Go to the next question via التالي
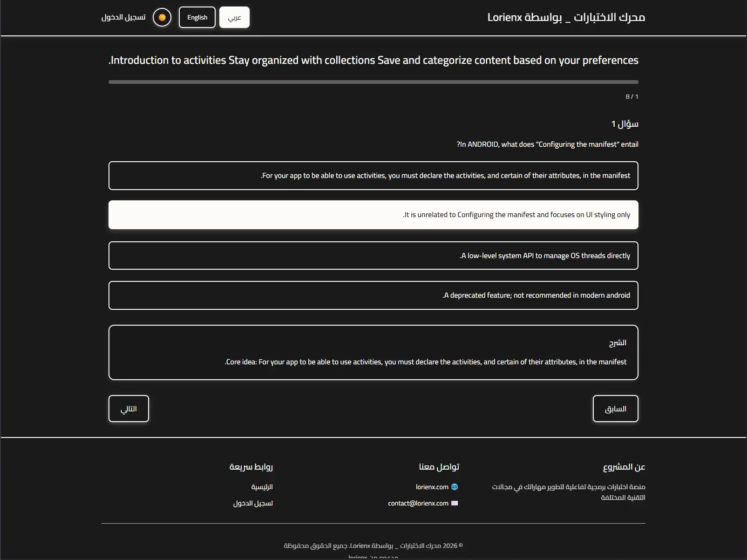 pos(129,409)
